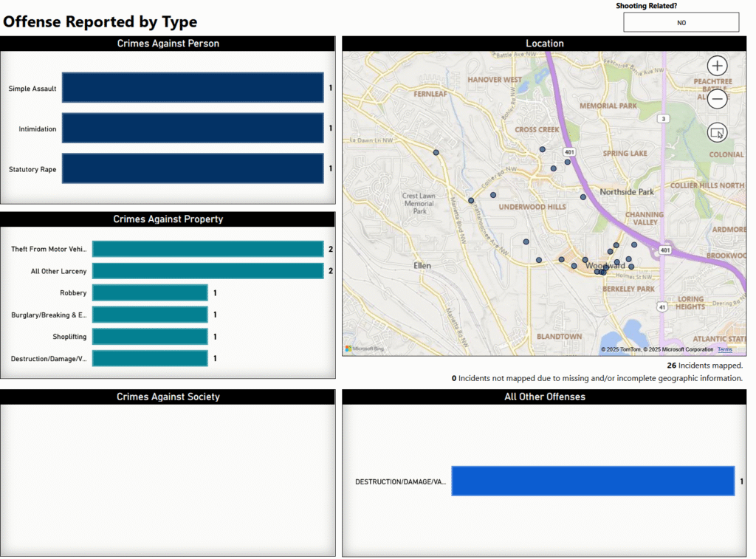
Task: Click the All Other Larceny bar
Action: point(207,271)
